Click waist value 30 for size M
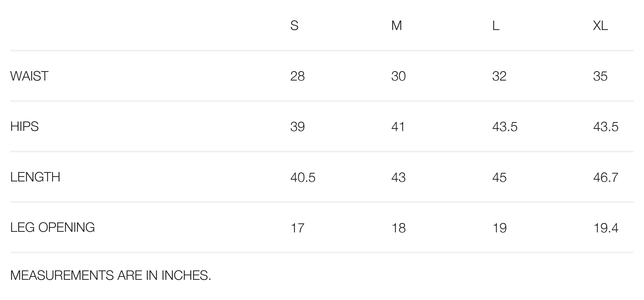The image size is (644, 300). [x=399, y=76]
